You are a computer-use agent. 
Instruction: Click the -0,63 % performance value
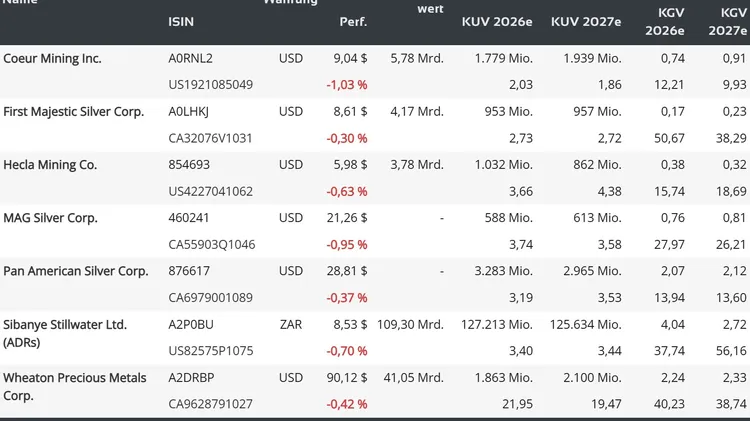point(347,191)
